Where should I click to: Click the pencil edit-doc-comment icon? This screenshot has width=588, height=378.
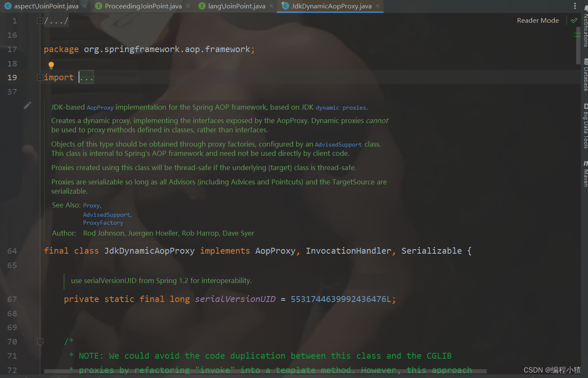point(27,105)
